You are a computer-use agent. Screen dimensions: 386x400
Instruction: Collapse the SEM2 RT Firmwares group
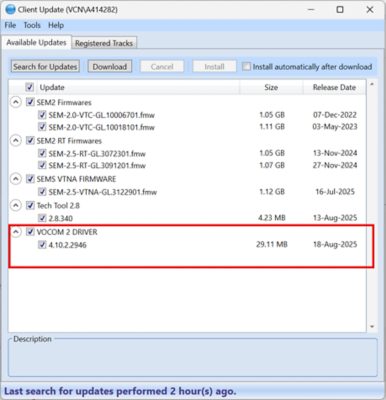point(16,141)
